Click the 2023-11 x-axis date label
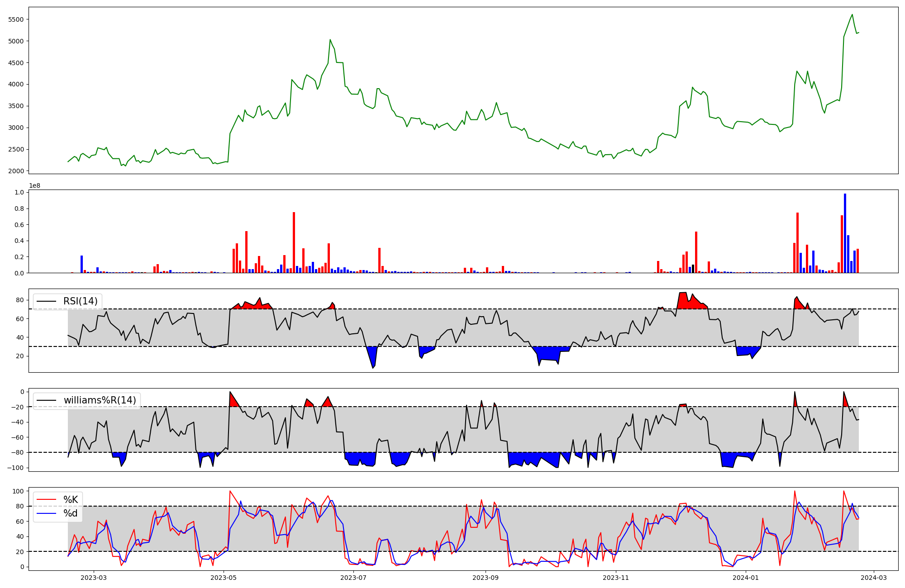 [616, 578]
